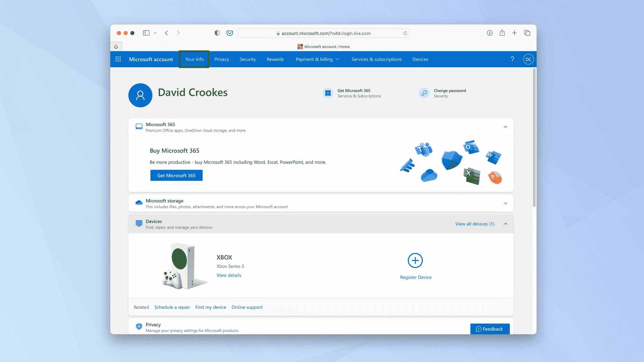Screen dimensions: 644x362
Task: Click the Privacy section heading
Action: point(153,325)
